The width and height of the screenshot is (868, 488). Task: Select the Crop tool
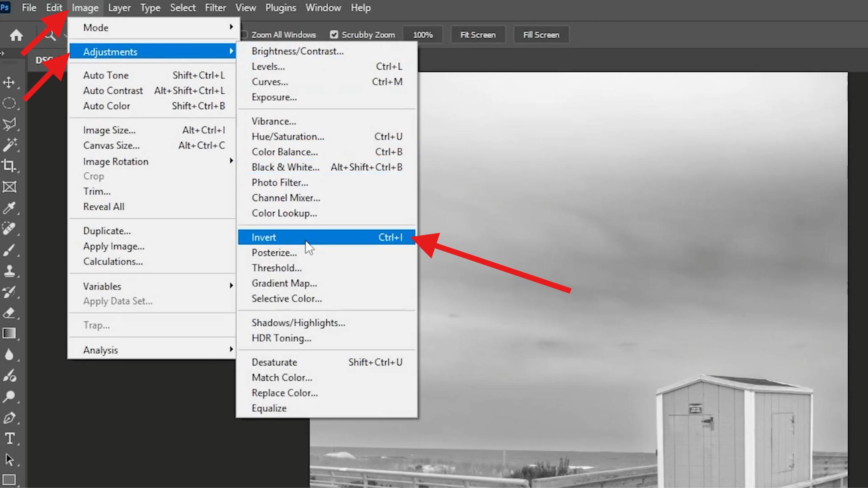pos(9,166)
